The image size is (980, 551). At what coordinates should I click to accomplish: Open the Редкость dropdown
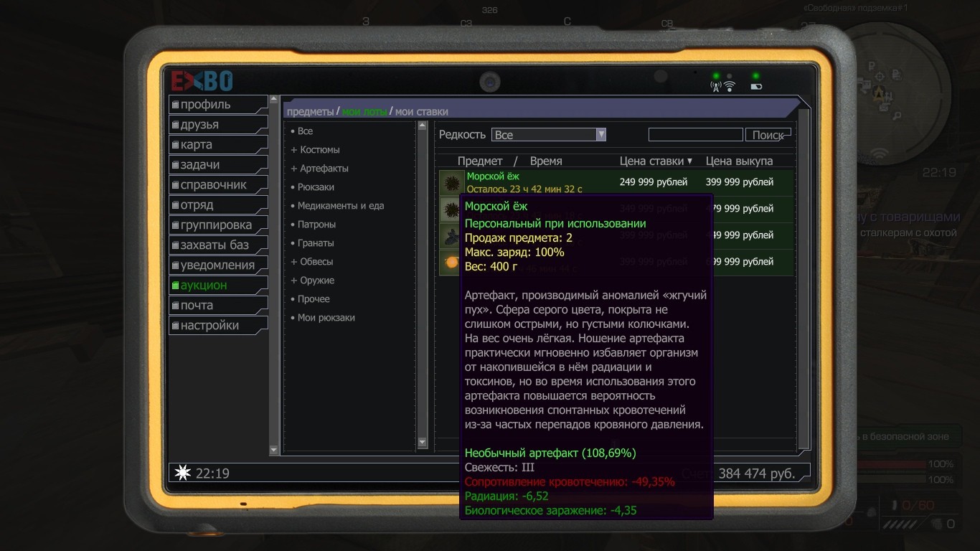pos(549,135)
